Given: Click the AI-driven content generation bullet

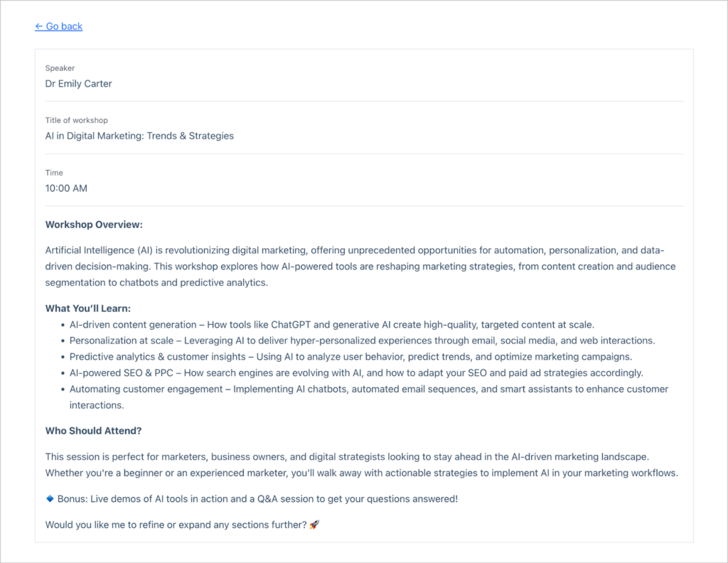Looking at the screenshot, I should pos(331,324).
